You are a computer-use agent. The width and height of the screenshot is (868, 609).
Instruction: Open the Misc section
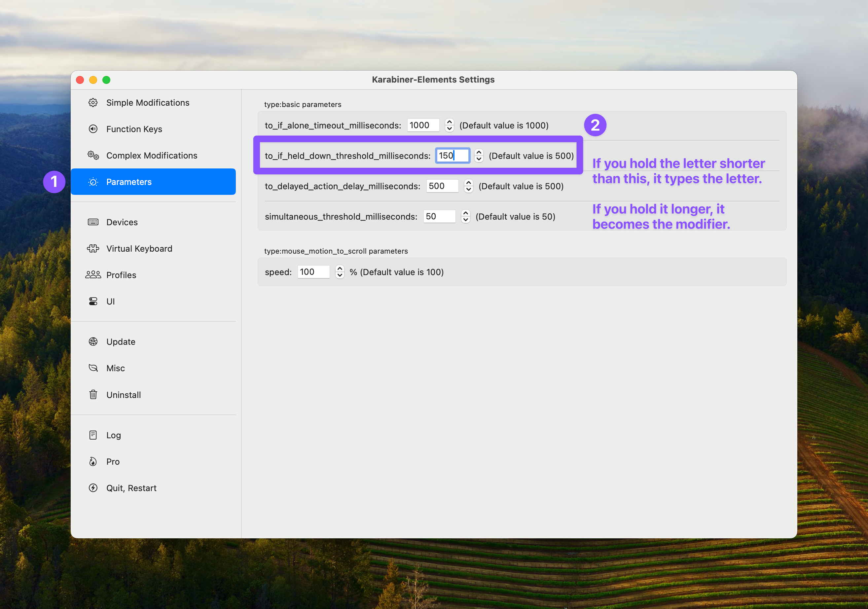coord(153,368)
